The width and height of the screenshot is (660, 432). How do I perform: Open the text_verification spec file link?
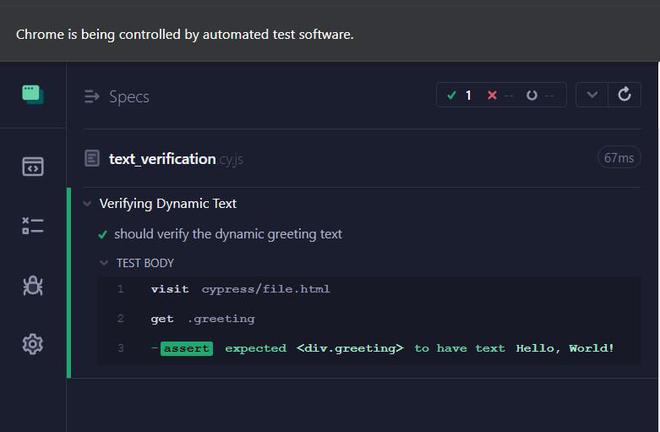[x=162, y=158]
